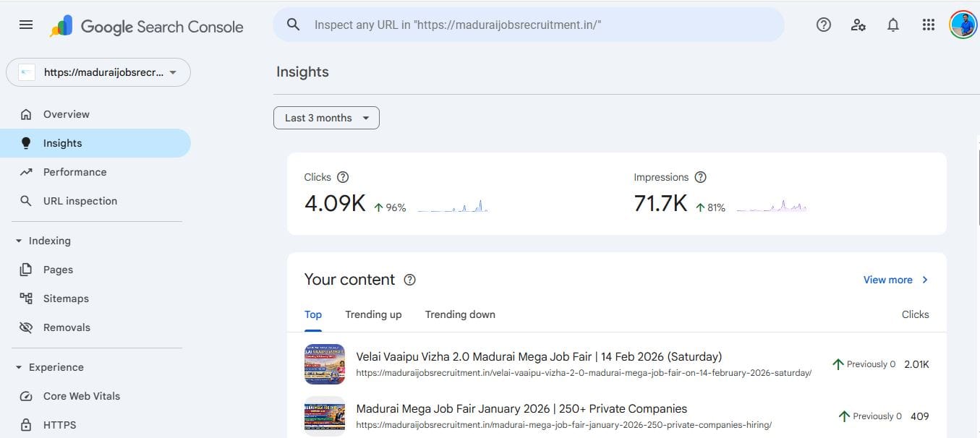Viewport: 980px width, 438px height.
Task: Open Search Console help
Action: [823, 24]
